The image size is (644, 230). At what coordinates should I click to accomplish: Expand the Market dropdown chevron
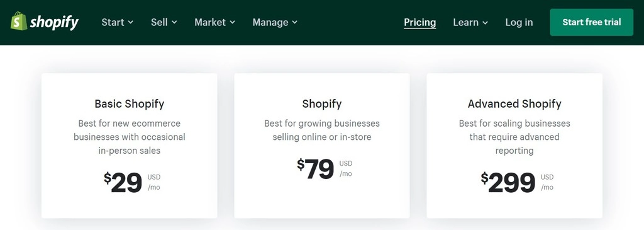tap(233, 22)
